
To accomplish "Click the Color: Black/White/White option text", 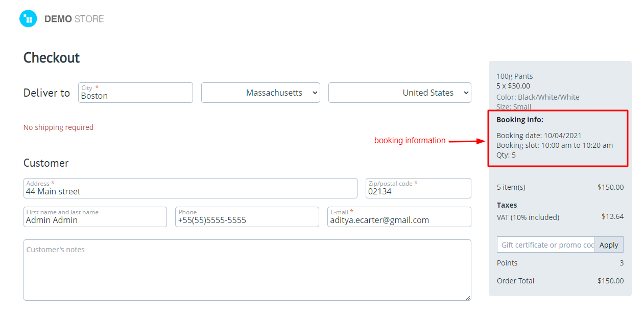I will coord(538,97).
